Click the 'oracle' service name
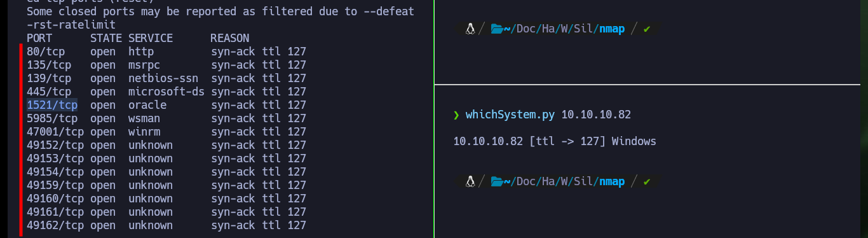The height and width of the screenshot is (238, 868). pos(147,105)
